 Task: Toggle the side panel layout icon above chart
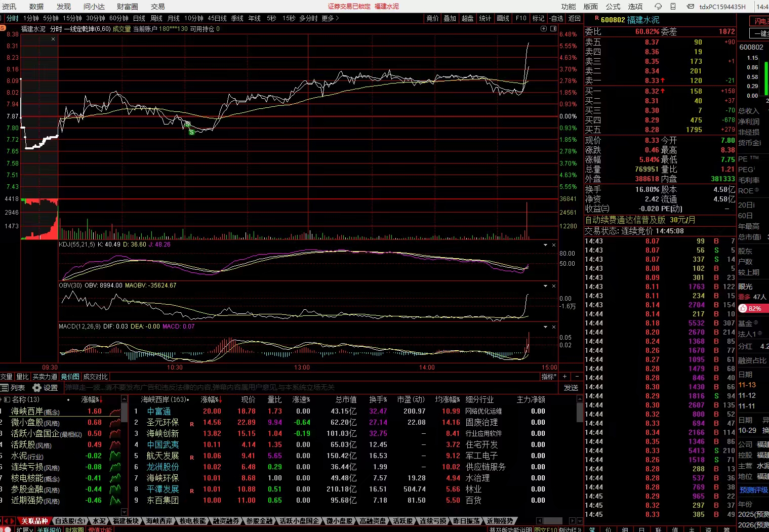tap(553, 29)
